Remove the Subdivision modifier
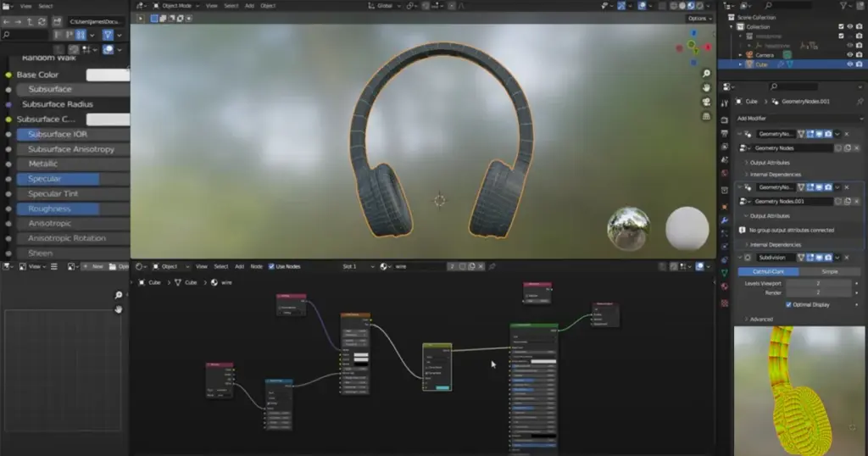Viewport: 868px width, 456px height. [x=847, y=258]
